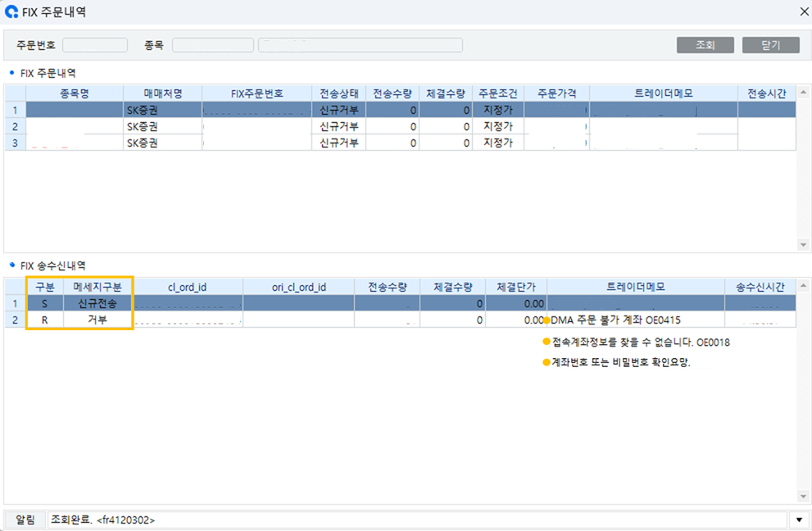The height and width of the screenshot is (531, 812).
Task: Click 체결수량 header in 송수신내역 table
Action: coord(452,287)
